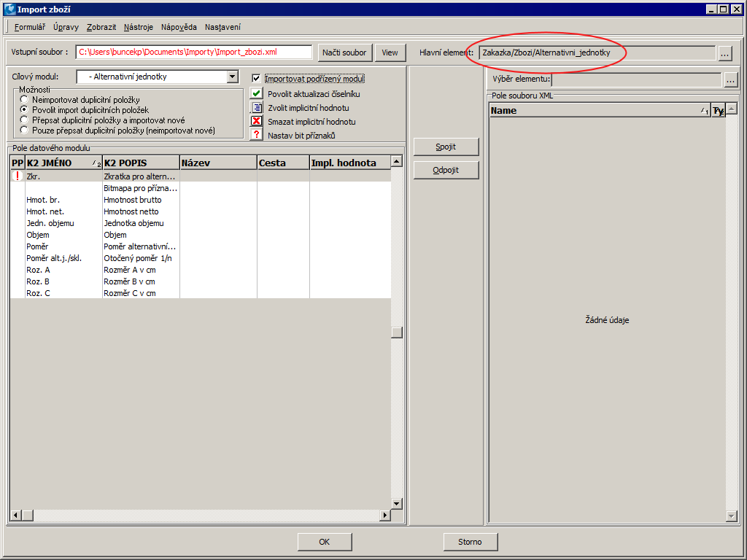Open the Nastavení menu
Viewport: 747px width, 560px height.
pos(222,27)
